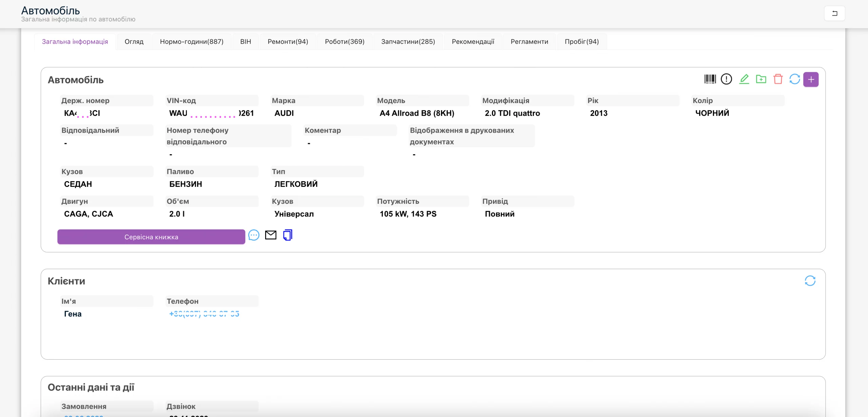Click the power value 105 kW, 143 PS
868x417 pixels.
pos(408,214)
